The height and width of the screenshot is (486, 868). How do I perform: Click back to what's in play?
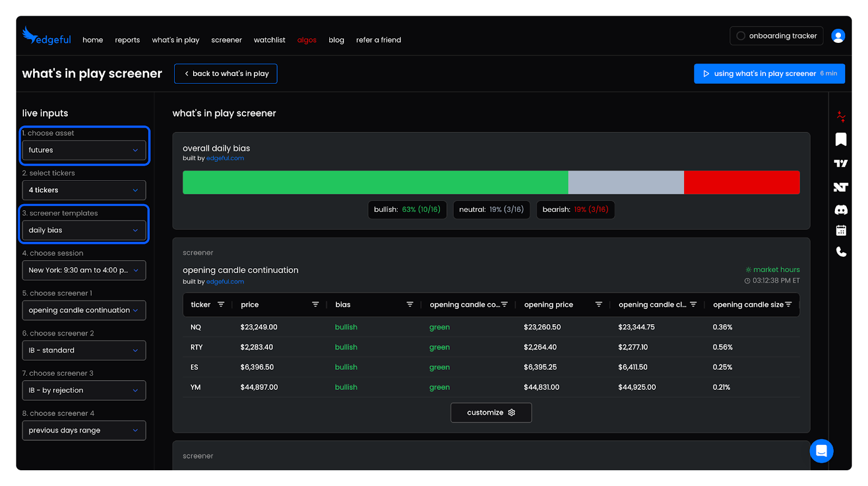(226, 74)
